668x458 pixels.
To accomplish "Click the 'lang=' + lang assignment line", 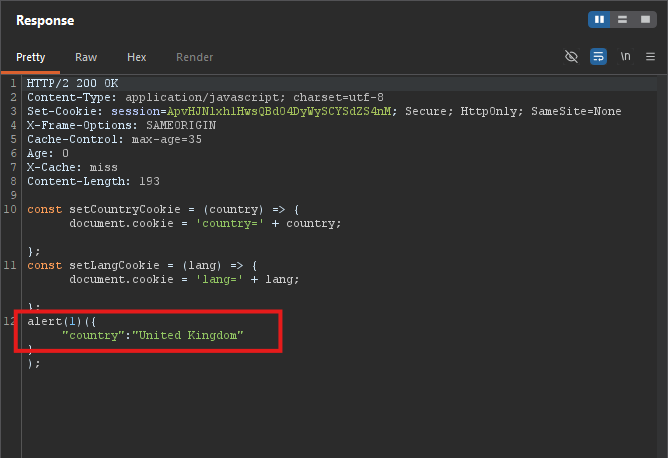I will [184, 279].
